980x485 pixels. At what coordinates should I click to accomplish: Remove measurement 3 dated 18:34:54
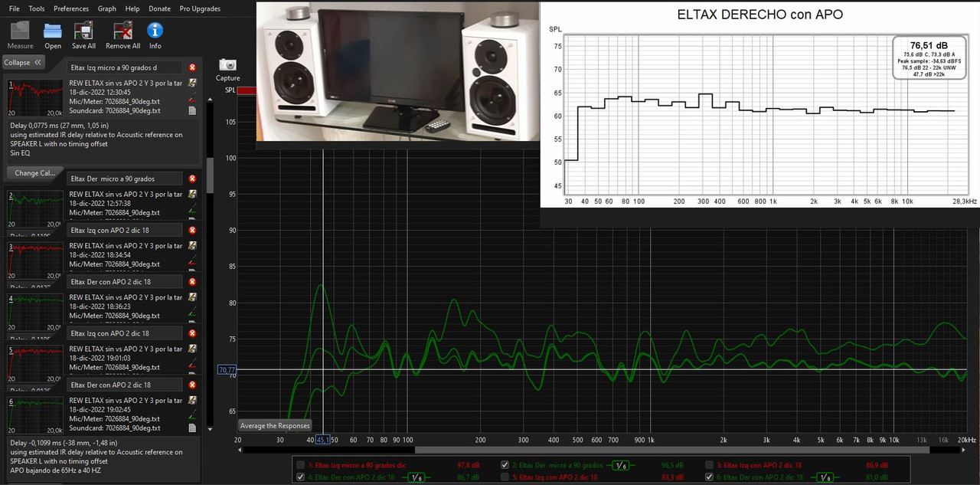(193, 230)
